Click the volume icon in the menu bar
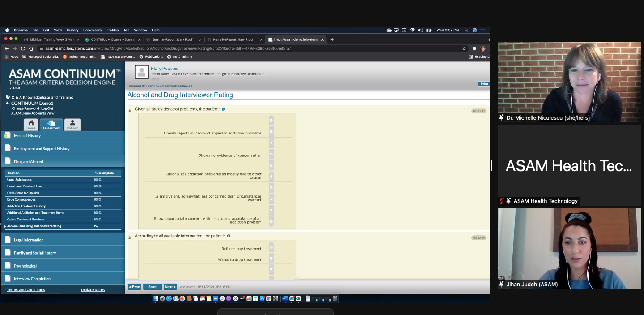The height and width of the screenshot is (315, 644). point(420,30)
